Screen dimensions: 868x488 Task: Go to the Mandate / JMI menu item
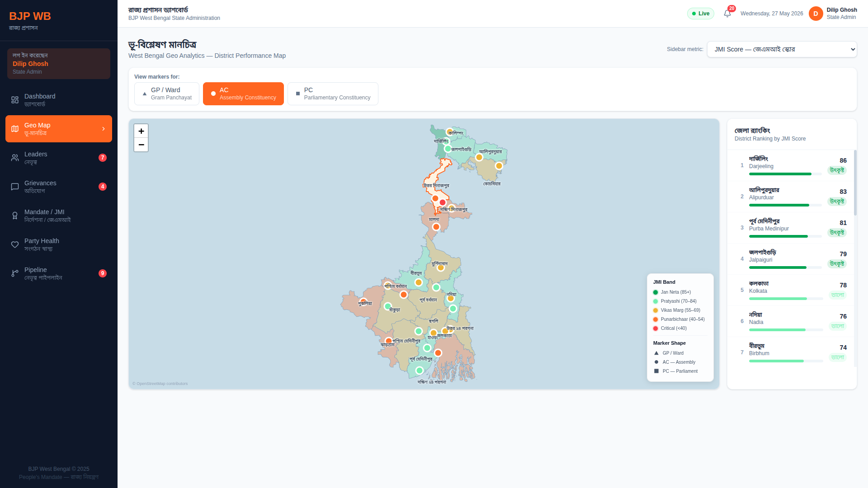(x=59, y=216)
